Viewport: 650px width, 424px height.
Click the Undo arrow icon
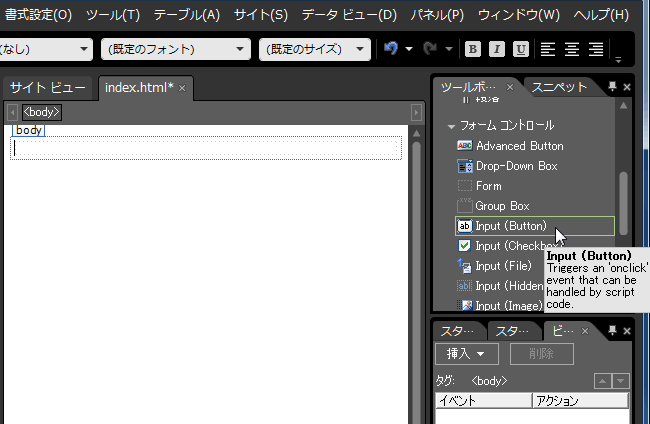tap(390, 49)
